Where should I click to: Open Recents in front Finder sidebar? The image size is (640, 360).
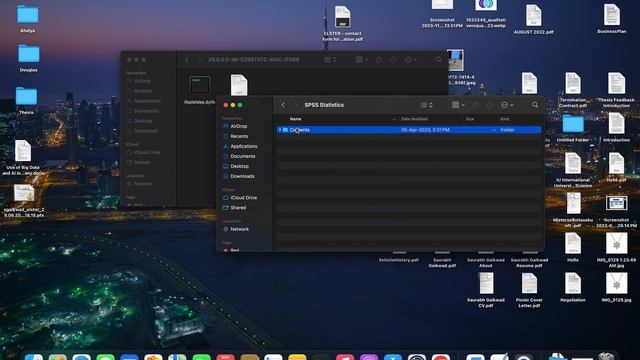(239, 136)
